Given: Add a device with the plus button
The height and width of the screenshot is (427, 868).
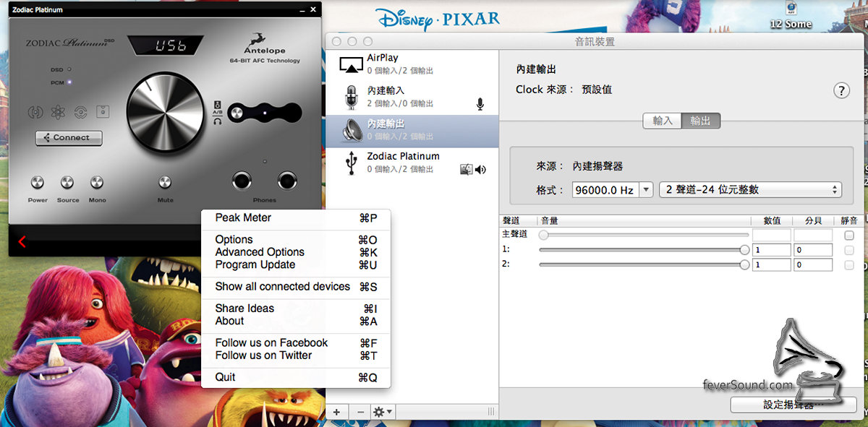Looking at the screenshot, I should pyautogui.click(x=336, y=412).
